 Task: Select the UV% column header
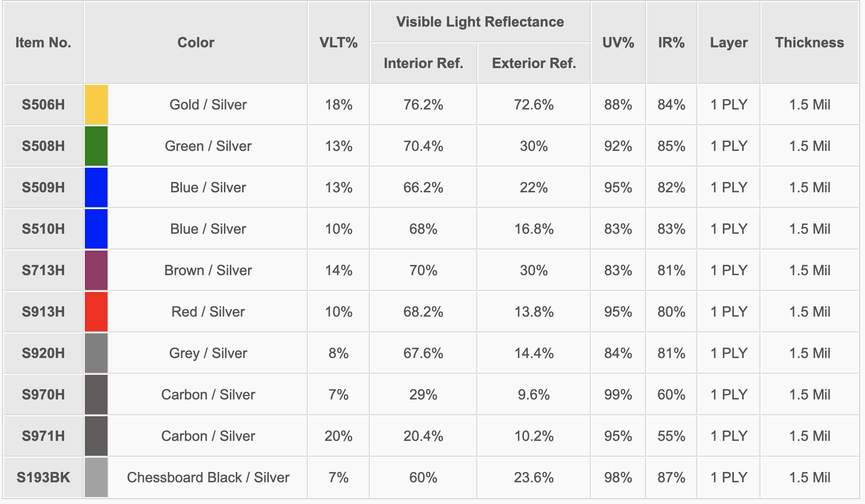pyautogui.click(x=618, y=42)
